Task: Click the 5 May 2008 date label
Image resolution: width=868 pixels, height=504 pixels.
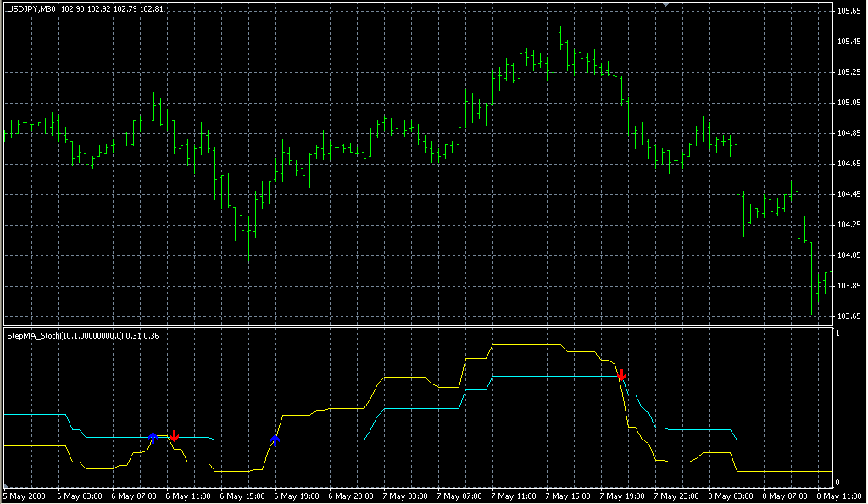Action: (26, 495)
